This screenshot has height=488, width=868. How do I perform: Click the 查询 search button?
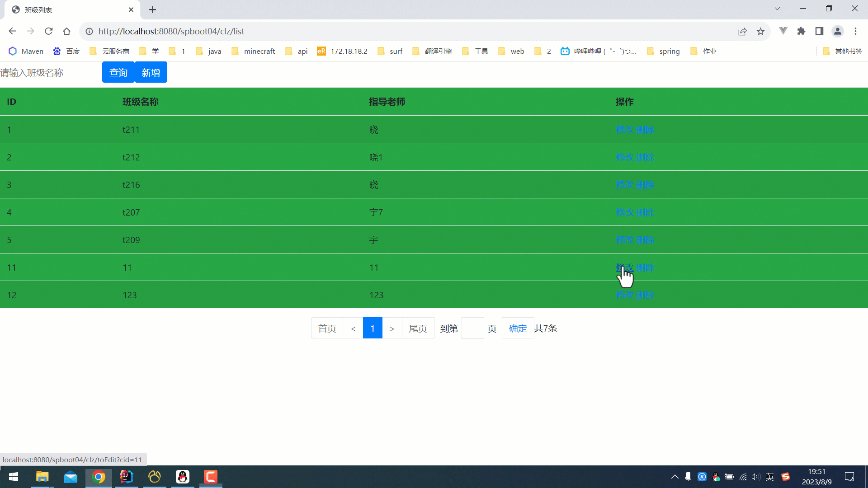click(118, 72)
